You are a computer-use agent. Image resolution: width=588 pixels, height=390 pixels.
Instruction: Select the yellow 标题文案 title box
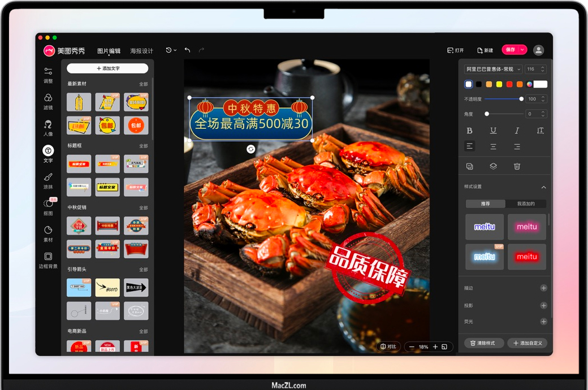(x=107, y=187)
